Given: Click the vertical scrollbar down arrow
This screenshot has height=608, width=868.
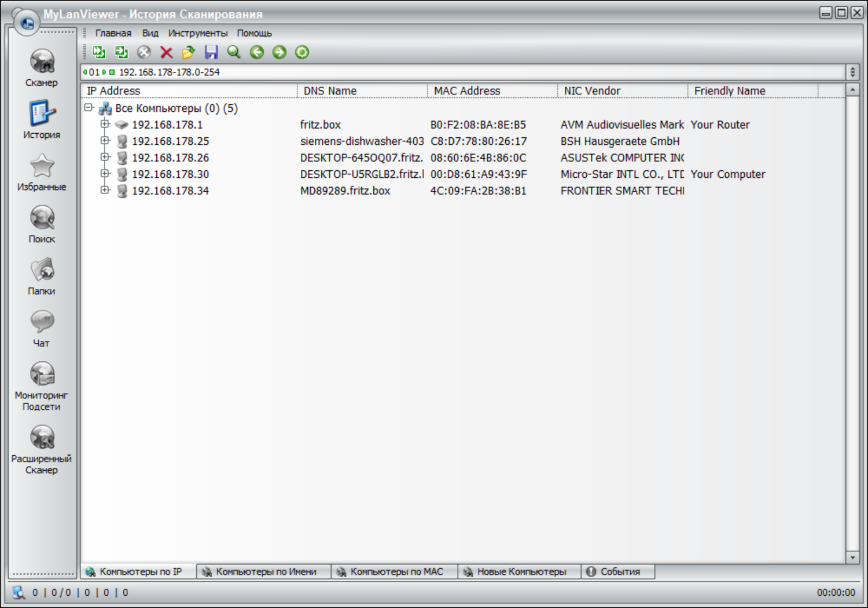Looking at the screenshot, I should (x=852, y=557).
